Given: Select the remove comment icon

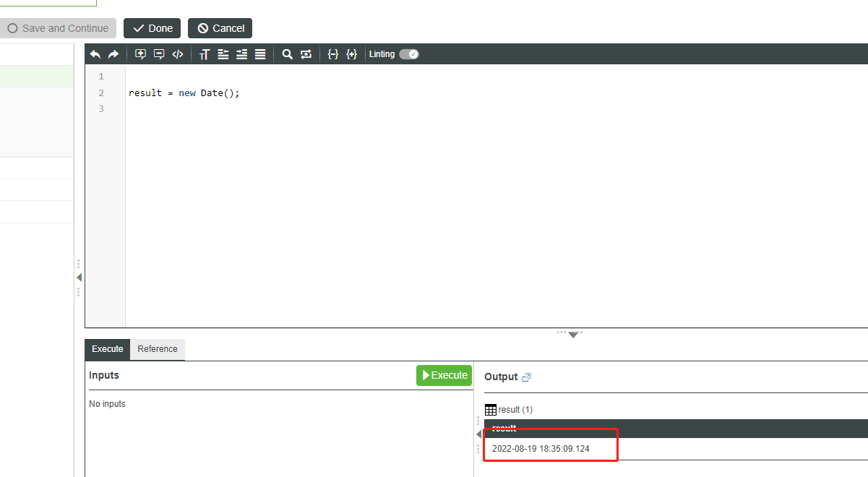Looking at the screenshot, I should 158,53.
